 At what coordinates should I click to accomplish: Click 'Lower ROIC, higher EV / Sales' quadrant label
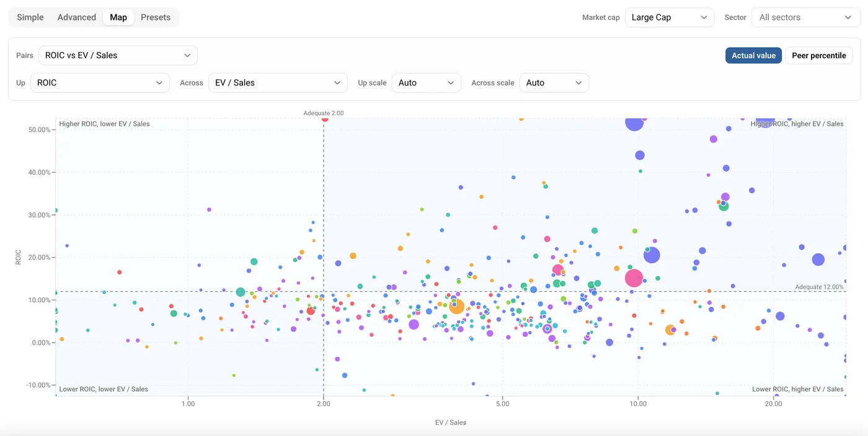tap(798, 389)
